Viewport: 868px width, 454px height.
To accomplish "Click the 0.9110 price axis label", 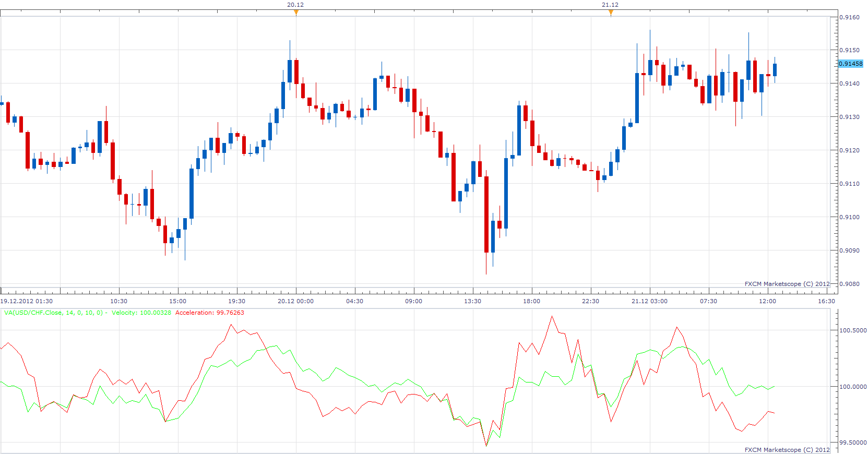I will tap(849, 184).
